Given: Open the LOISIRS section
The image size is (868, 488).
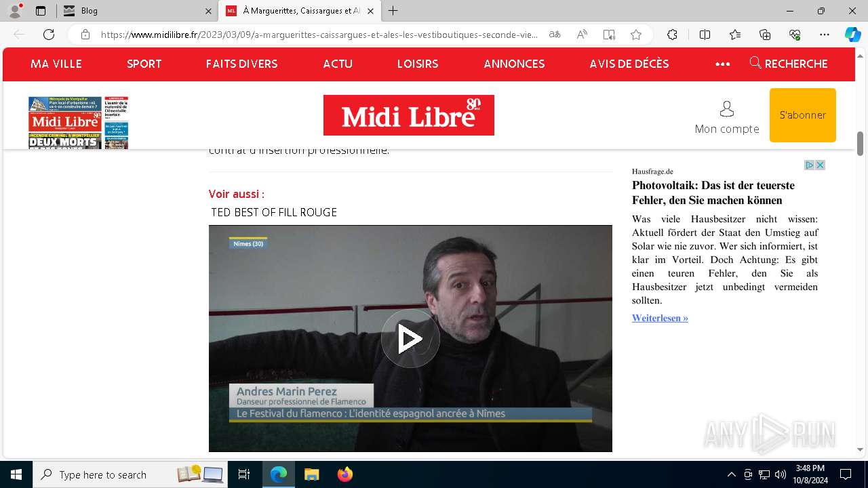Looking at the screenshot, I should [x=418, y=64].
